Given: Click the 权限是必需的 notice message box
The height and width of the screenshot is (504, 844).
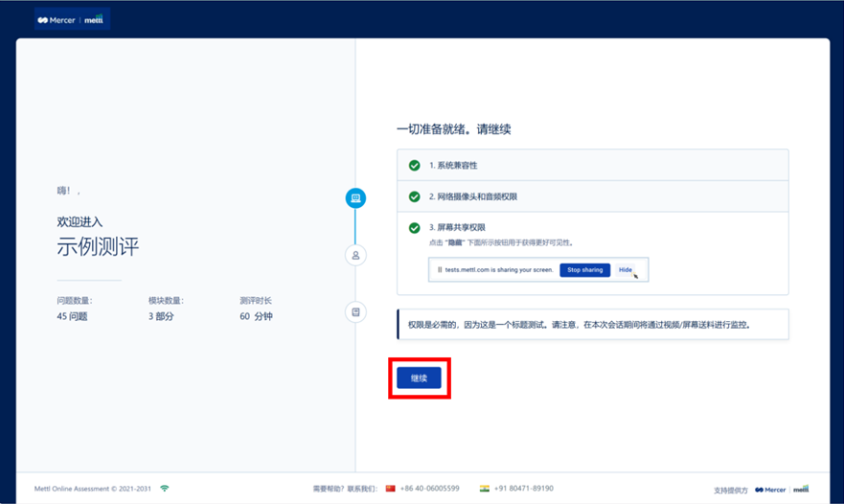Looking at the screenshot, I should click(592, 325).
